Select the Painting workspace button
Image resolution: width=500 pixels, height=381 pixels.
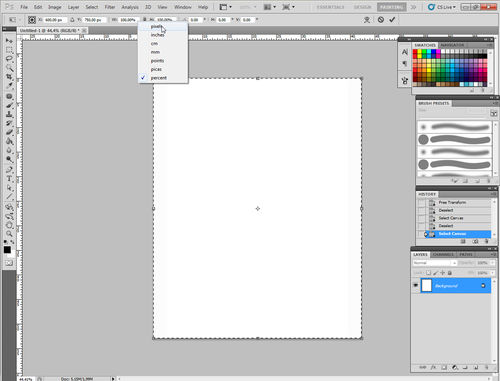[392, 7]
